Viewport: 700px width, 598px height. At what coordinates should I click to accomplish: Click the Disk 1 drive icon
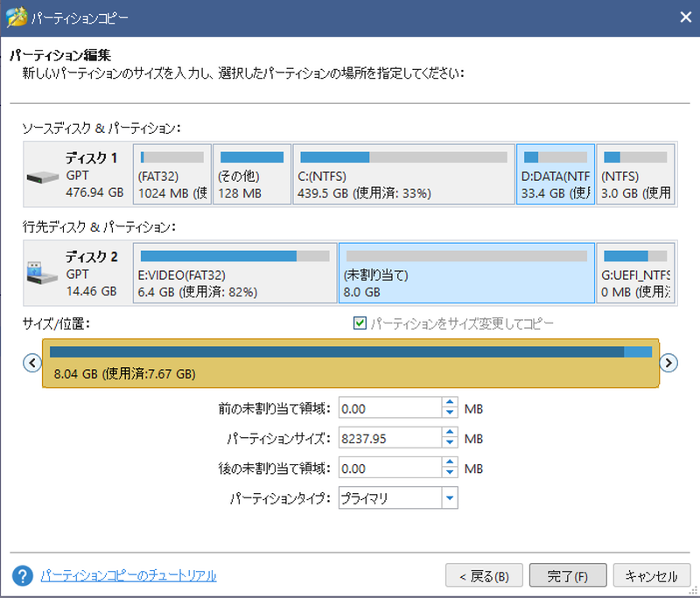(x=42, y=177)
